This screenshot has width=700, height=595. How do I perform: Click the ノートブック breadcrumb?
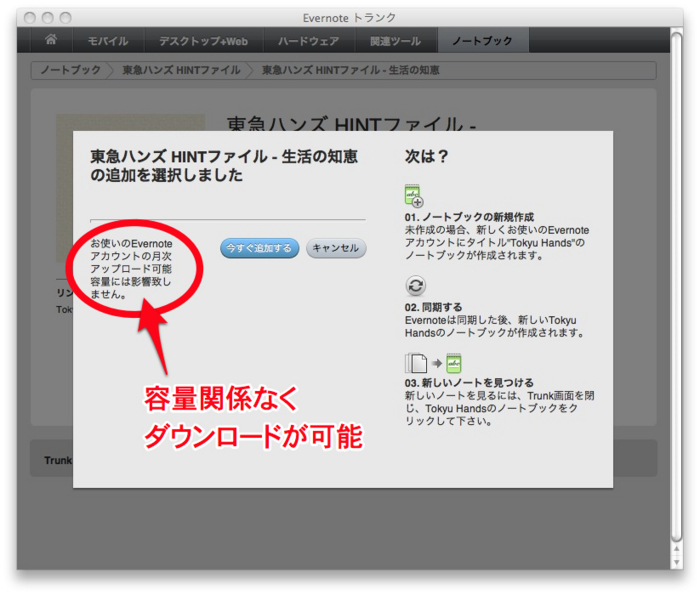click(71, 70)
